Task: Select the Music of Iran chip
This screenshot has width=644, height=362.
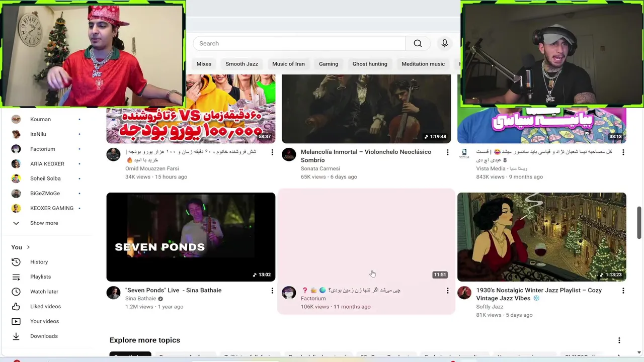Action: (x=288, y=64)
